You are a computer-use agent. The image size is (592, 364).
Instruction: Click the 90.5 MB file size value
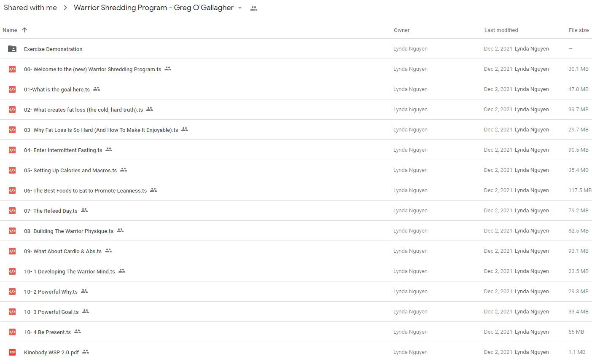click(579, 150)
